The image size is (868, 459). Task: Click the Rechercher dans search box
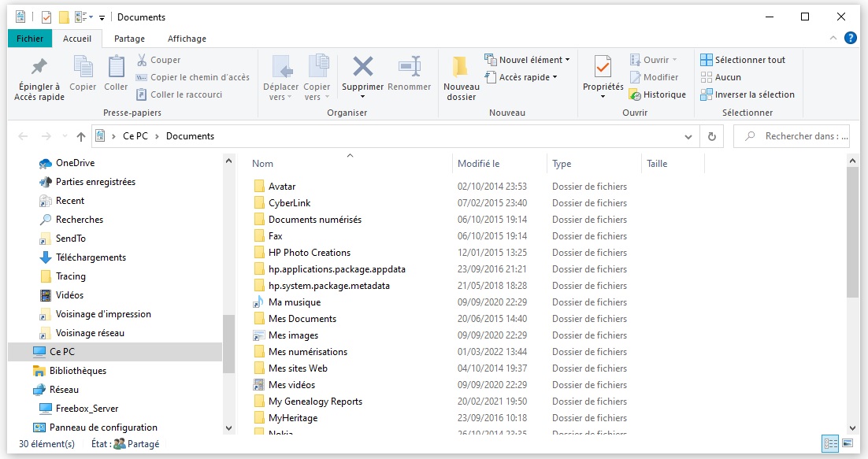[x=792, y=136]
